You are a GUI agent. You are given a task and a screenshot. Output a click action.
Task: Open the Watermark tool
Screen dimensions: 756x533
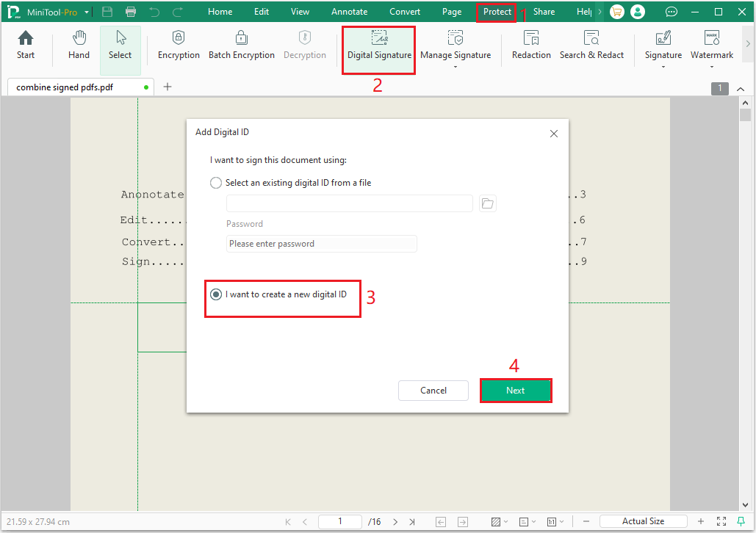[x=712, y=45]
